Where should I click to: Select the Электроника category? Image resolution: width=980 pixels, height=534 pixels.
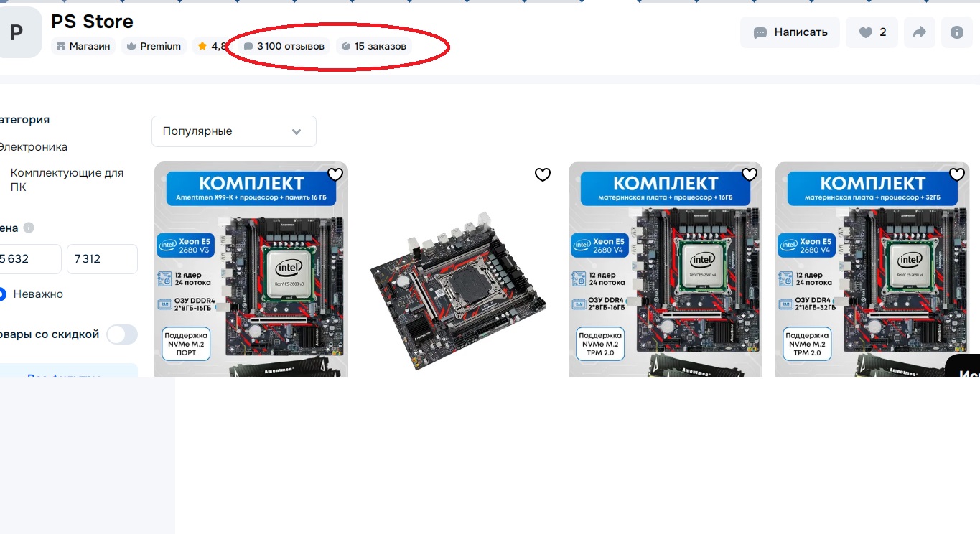point(33,147)
